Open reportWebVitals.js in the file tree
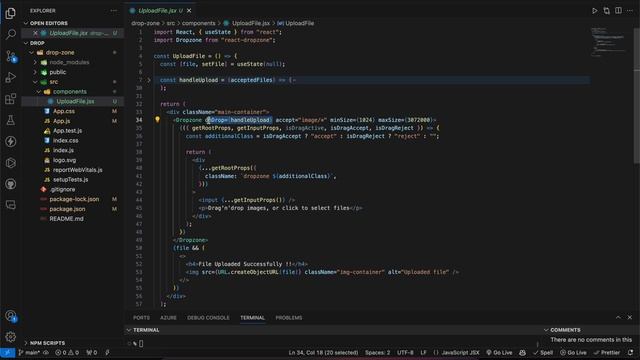This screenshot has height=360, width=640. (x=78, y=170)
